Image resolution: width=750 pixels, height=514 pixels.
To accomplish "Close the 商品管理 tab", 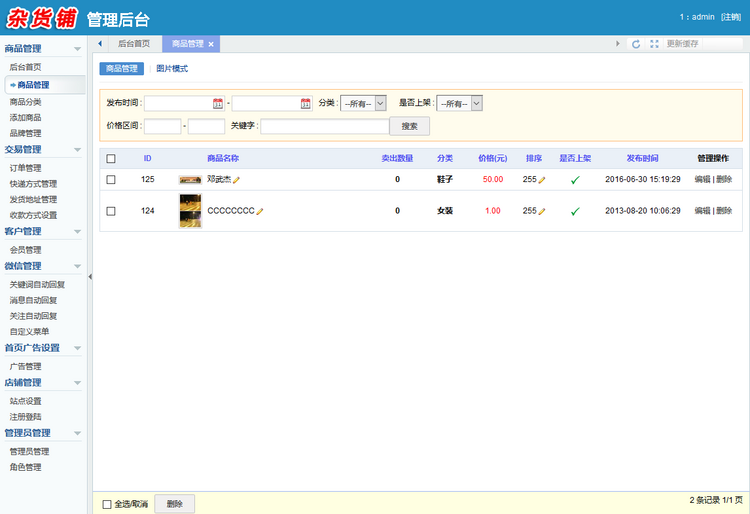I will coord(211,44).
